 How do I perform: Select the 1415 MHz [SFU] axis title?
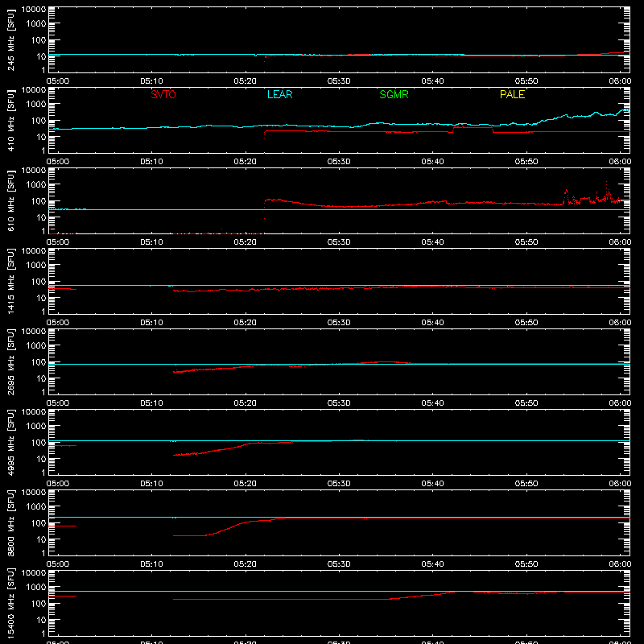(x=10, y=281)
